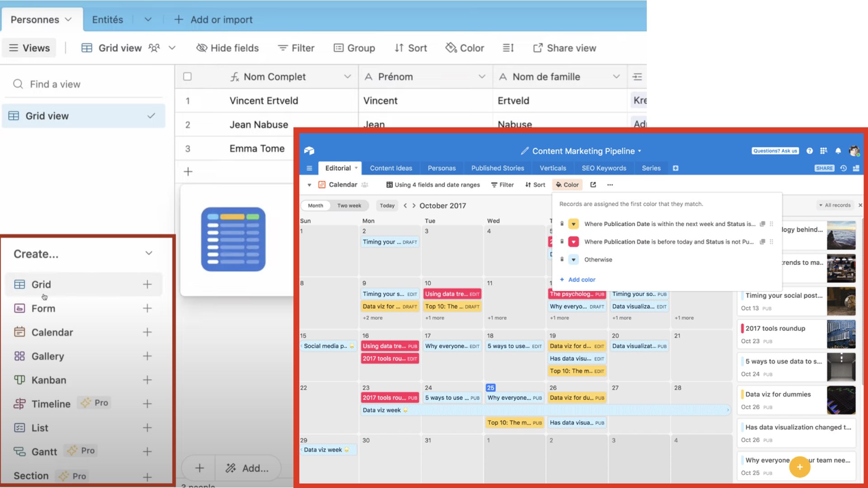
Task: Collapse the Create section chevron
Action: pyautogui.click(x=149, y=253)
